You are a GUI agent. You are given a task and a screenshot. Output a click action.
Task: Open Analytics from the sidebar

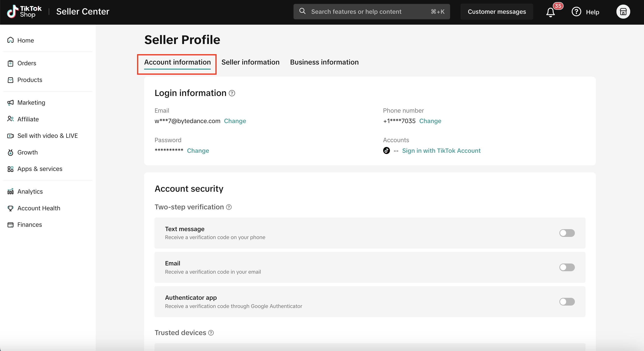[30, 191]
